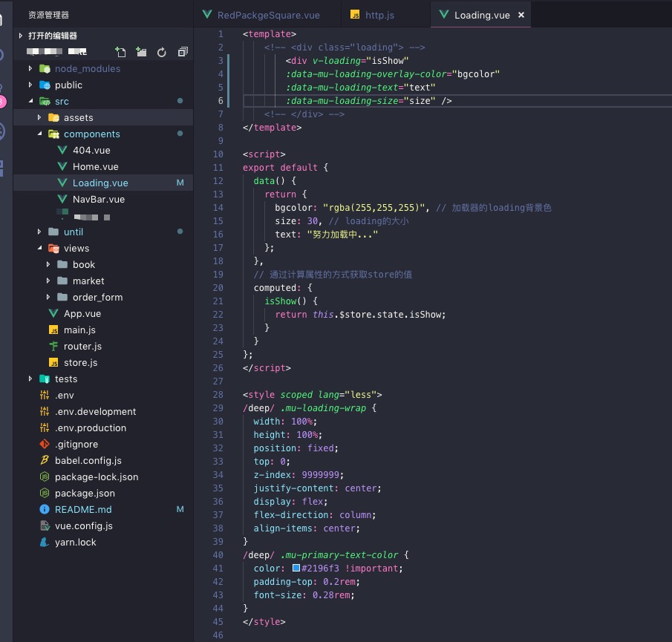Click the tests folder icon
672x642 pixels.
(45, 379)
